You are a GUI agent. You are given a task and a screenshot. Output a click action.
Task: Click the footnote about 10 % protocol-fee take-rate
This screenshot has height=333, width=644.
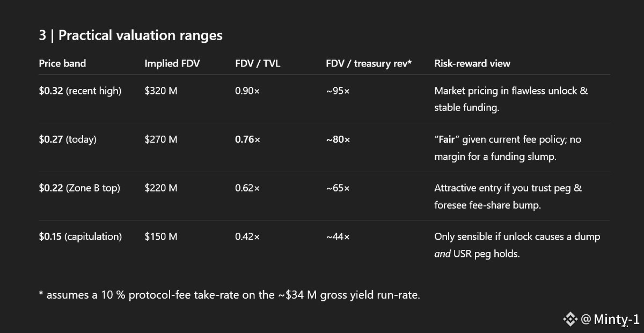[229, 295]
